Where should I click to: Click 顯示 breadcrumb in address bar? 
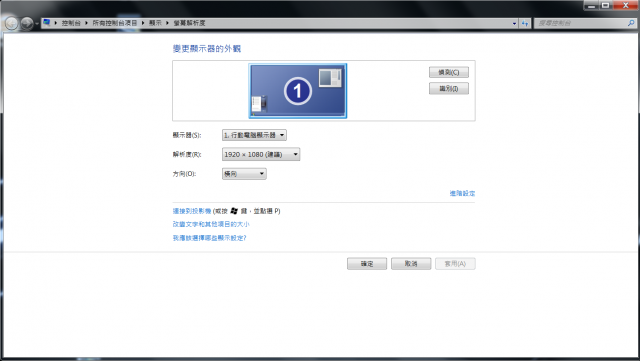(155, 23)
